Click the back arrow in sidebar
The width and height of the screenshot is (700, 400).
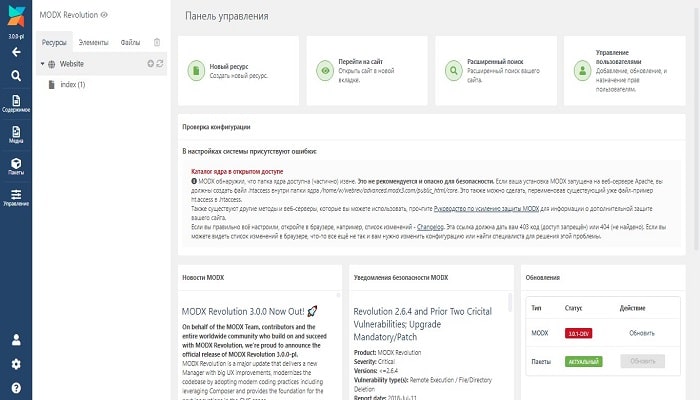coord(16,52)
